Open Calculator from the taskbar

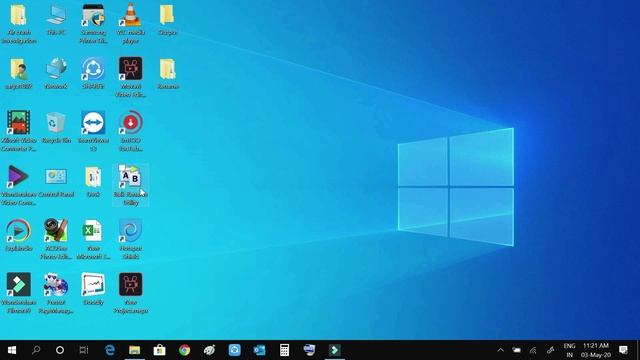(284, 350)
